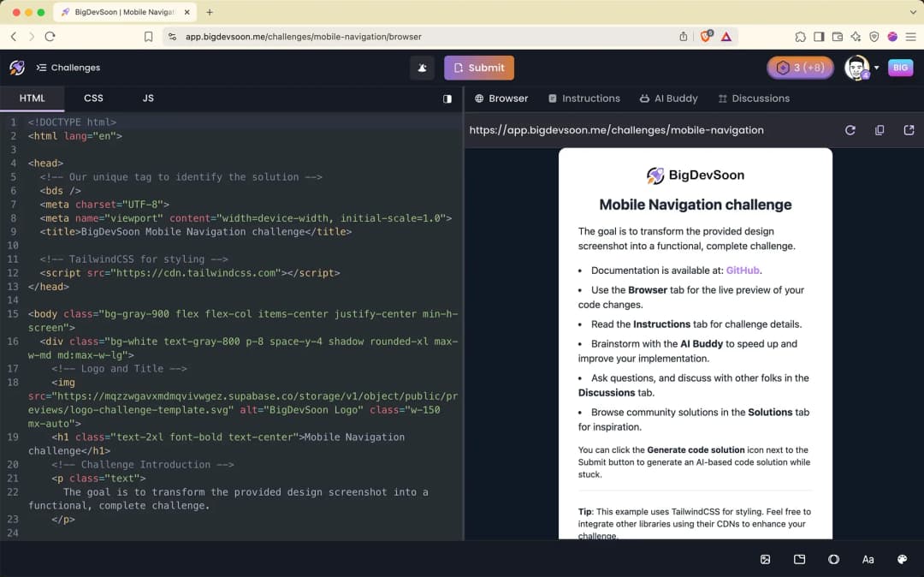Click the "</head>" closing tag line
Viewport: 924px width, 577px height.
[x=48, y=287]
